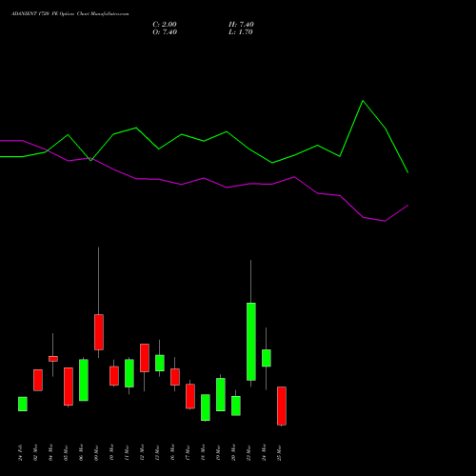This screenshot has width=476, height=476.
Task: Click the 09 Mar date label
Action: coord(96,452)
